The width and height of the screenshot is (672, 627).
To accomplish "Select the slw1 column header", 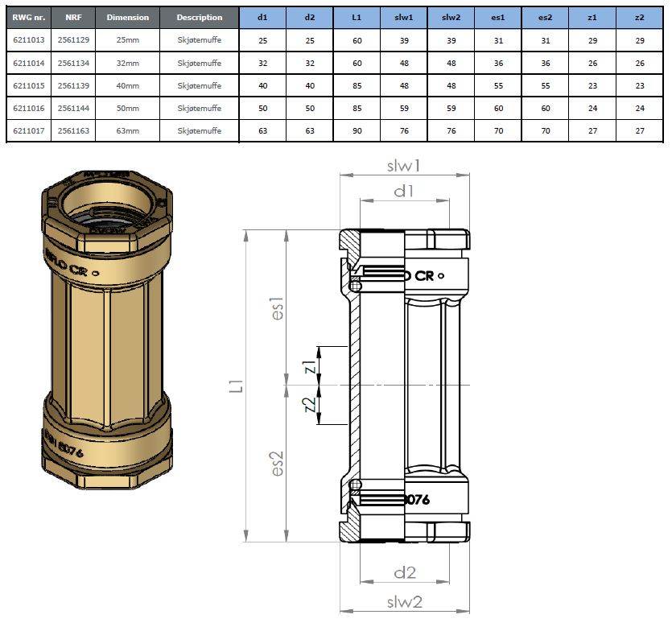I will point(403,17).
